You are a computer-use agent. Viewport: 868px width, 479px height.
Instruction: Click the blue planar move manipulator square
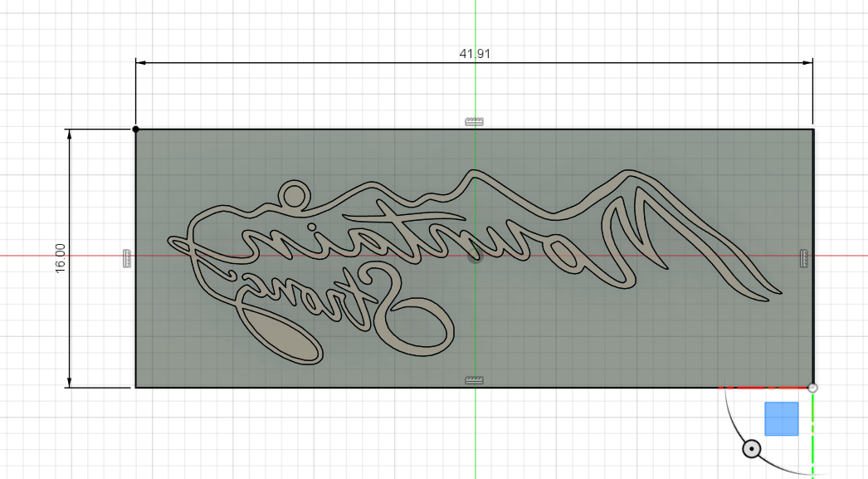782,418
